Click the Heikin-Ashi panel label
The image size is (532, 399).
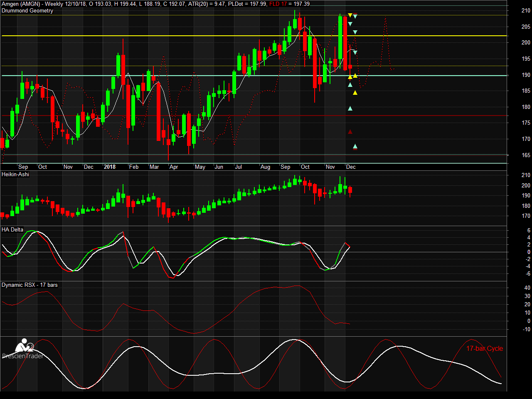pyautogui.click(x=15, y=174)
